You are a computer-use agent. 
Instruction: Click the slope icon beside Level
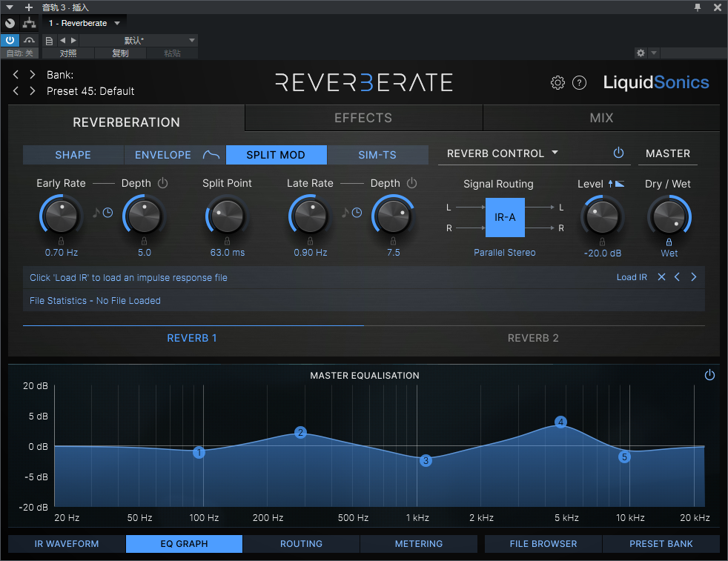click(619, 184)
